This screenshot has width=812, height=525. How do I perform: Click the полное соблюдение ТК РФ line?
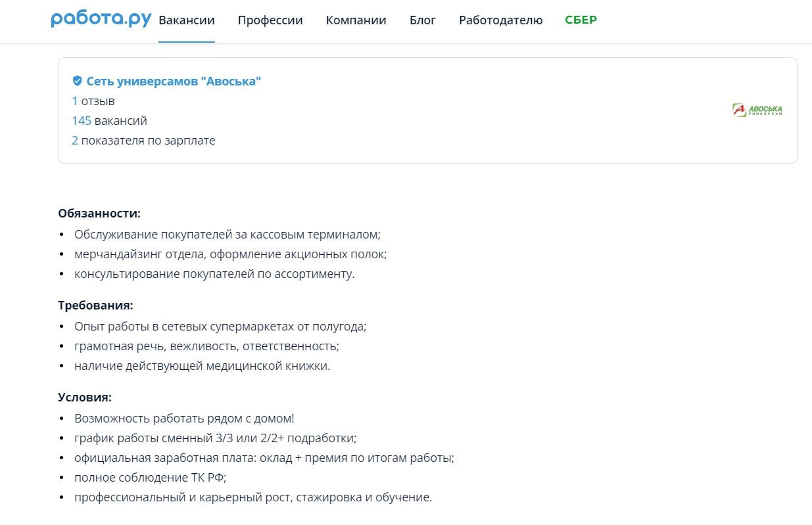point(151,477)
